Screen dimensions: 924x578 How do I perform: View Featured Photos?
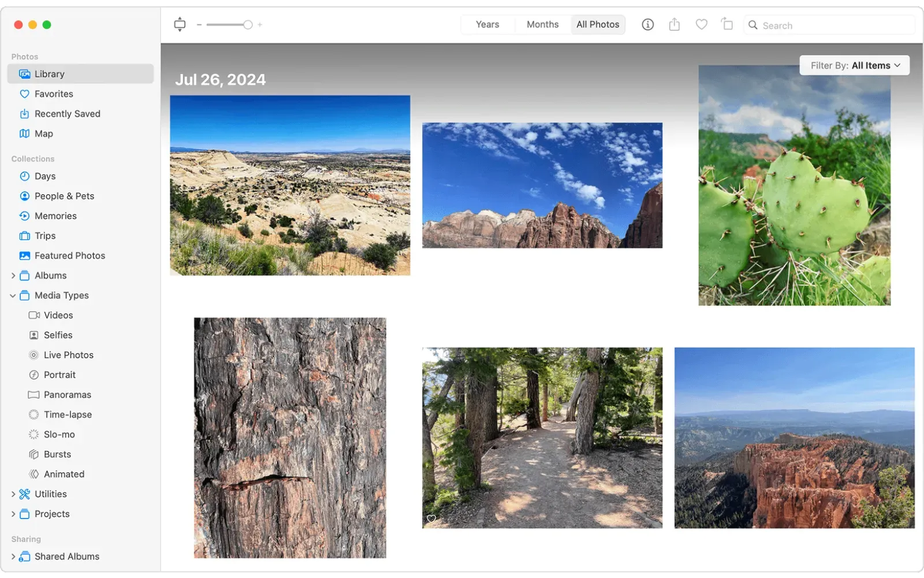pyautogui.click(x=69, y=255)
